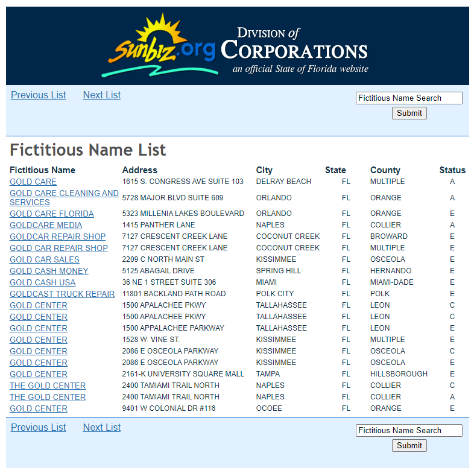The image size is (474, 476).
Task: Open GOLD CENTER at 1528 W. Vine St.
Action: pos(39,340)
